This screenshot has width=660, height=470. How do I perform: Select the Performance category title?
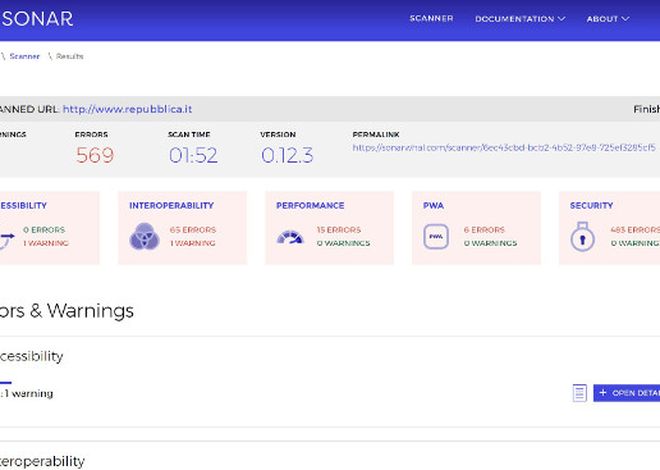coord(310,206)
